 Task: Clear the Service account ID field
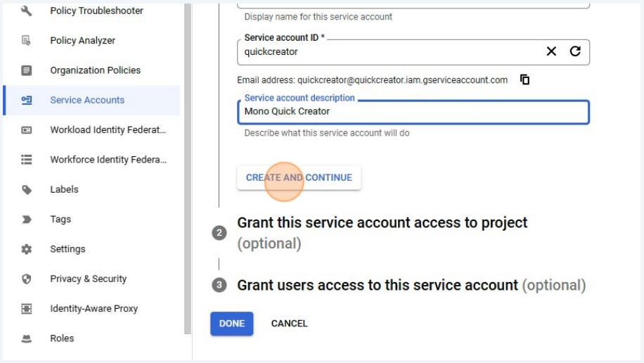[x=551, y=51]
